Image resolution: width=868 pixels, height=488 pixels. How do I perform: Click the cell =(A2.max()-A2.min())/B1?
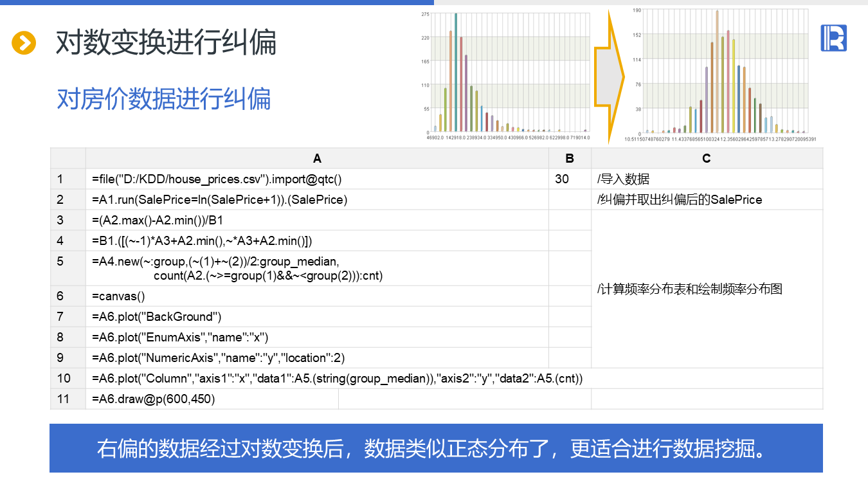click(x=317, y=220)
